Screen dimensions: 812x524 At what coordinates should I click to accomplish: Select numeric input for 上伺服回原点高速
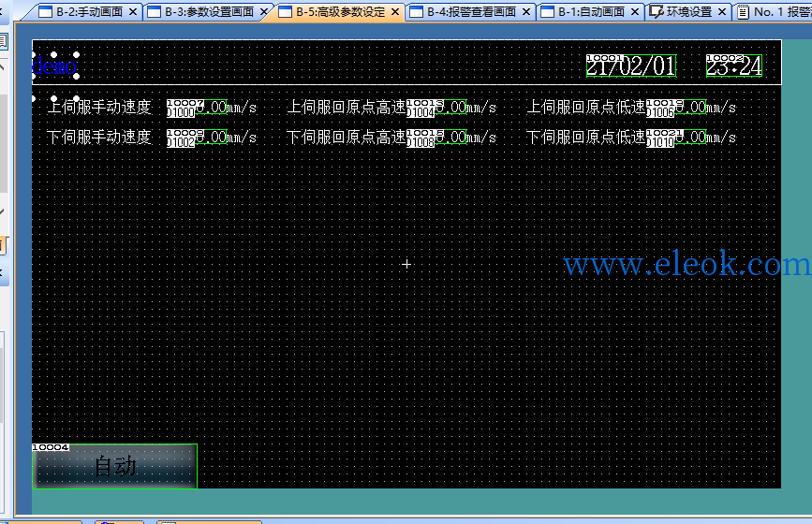436,108
